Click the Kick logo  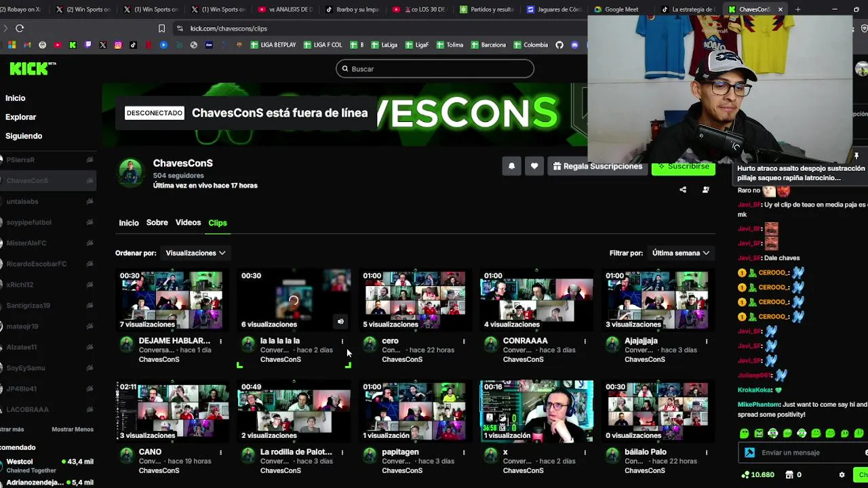tap(33, 68)
